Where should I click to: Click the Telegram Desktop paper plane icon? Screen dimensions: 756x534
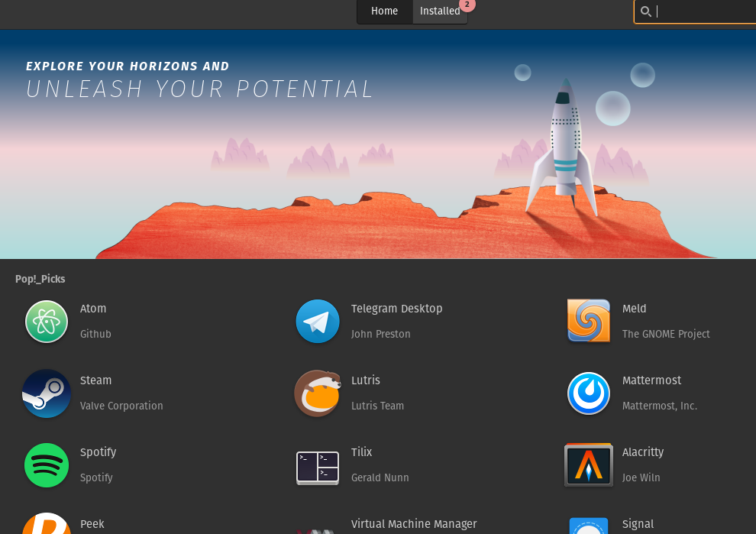click(317, 322)
